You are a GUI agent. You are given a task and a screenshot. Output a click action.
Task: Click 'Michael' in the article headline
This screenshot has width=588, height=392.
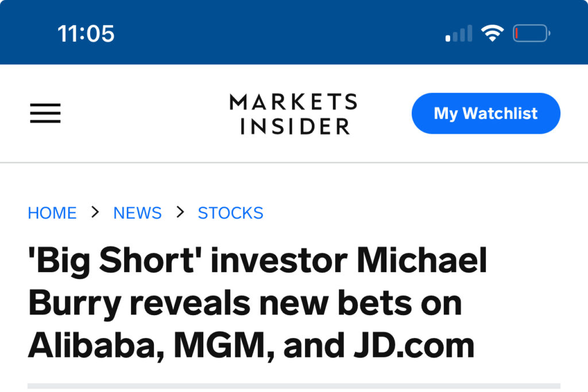coord(422,261)
